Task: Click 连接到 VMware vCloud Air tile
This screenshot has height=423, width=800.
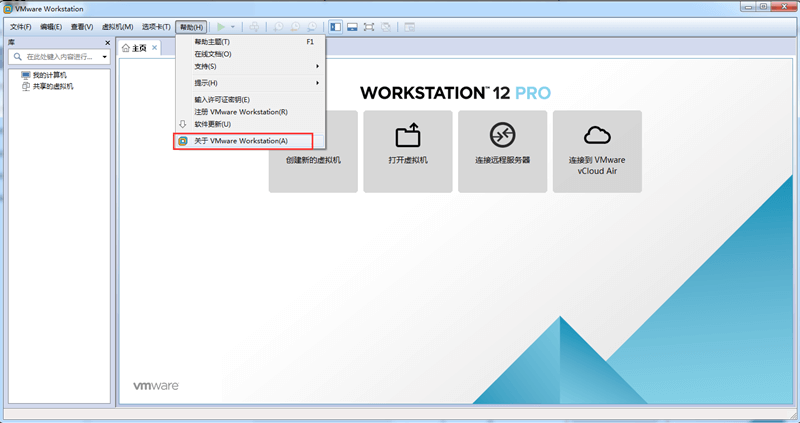Action: pos(597,152)
